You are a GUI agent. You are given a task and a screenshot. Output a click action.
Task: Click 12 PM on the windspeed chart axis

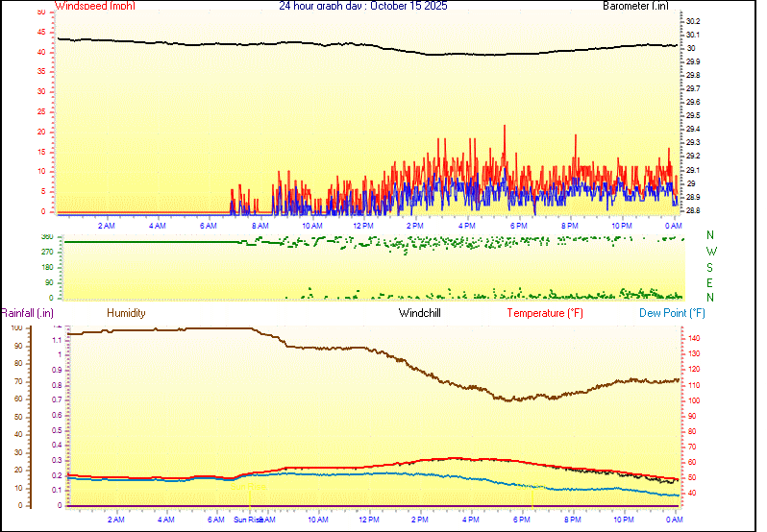(x=363, y=225)
